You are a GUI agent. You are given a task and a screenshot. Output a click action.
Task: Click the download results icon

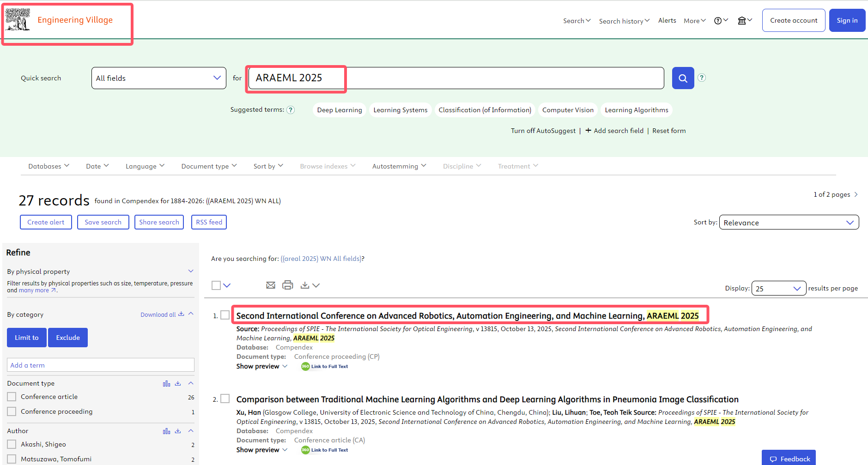click(305, 285)
